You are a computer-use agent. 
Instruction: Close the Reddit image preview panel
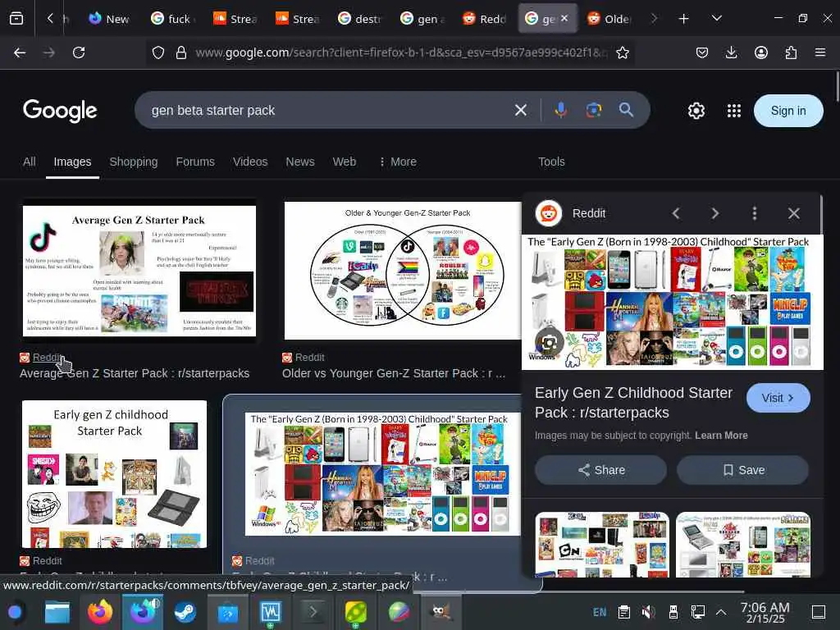tap(794, 214)
